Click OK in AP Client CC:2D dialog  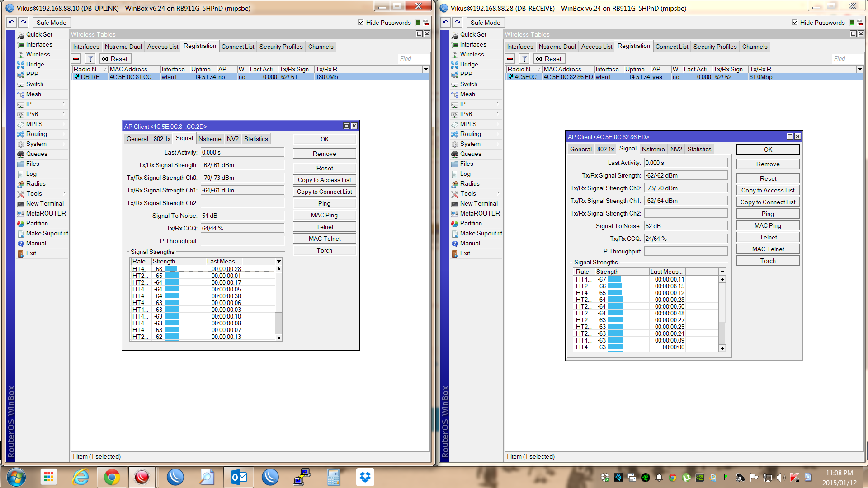tap(325, 139)
